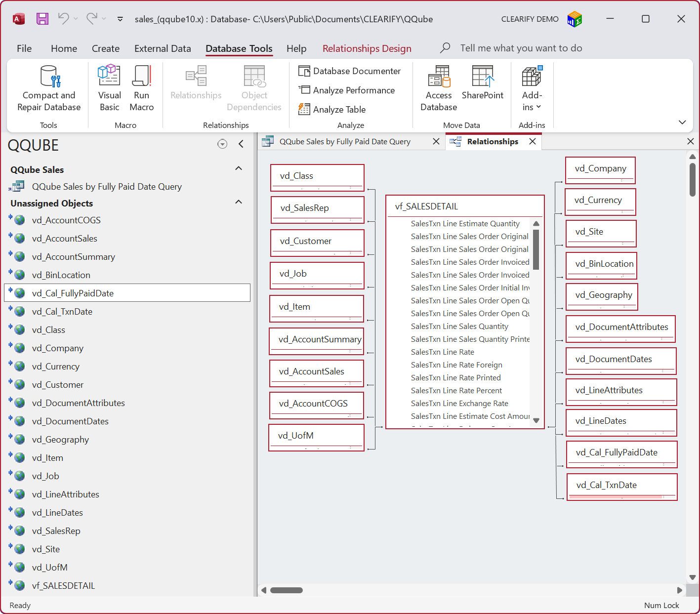This screenshot has height=614, width=700.
Task: Switch to the Relationships Design tab
Action: coord(367,48)
